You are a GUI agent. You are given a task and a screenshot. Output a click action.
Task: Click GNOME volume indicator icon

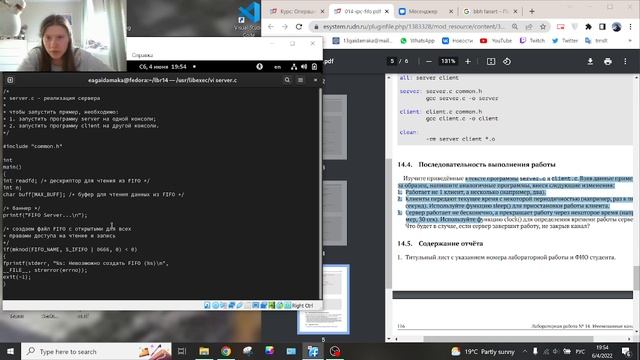coord(304,67)
